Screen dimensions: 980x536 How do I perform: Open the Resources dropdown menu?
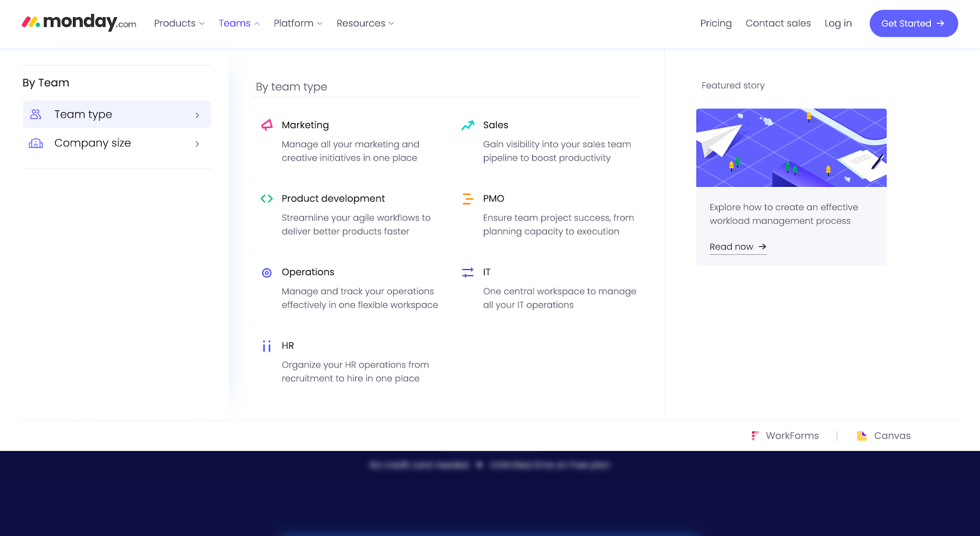(x=365, y=23)
